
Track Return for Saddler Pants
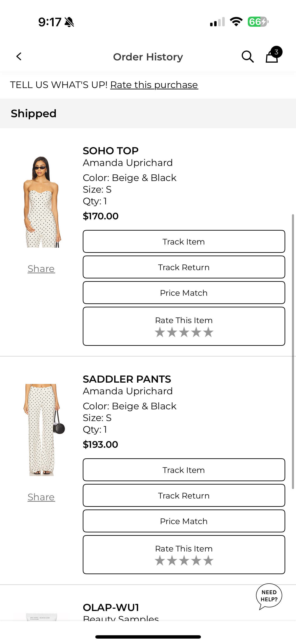pyautogui.click(x=184, y=495)
